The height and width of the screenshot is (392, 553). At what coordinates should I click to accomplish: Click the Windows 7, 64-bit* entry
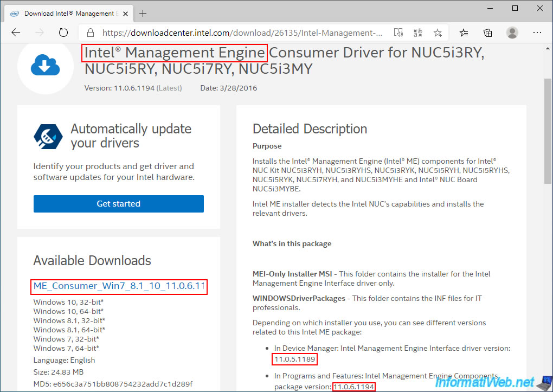coord(66,348)
